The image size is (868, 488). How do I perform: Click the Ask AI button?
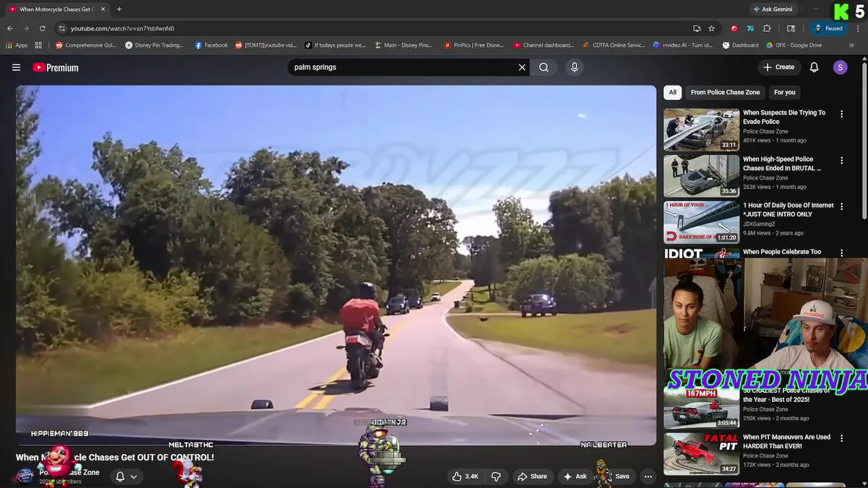(x=575, y=476)
